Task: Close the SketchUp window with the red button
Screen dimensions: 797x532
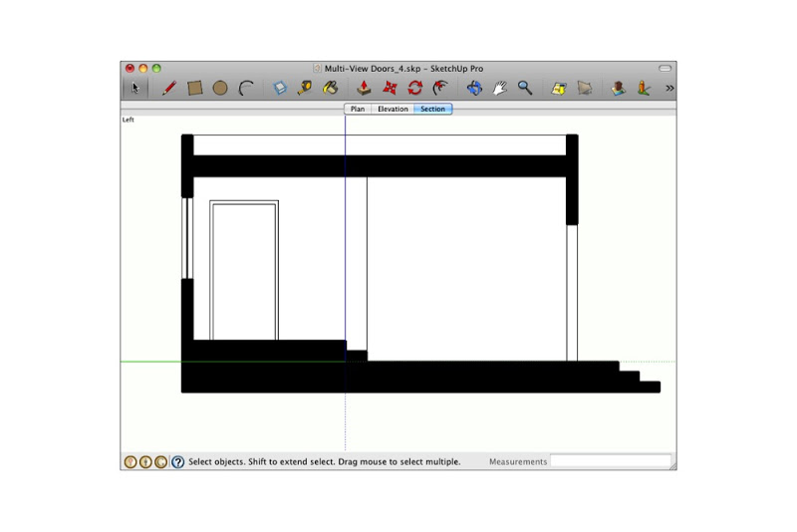Action: click(131, 68)
